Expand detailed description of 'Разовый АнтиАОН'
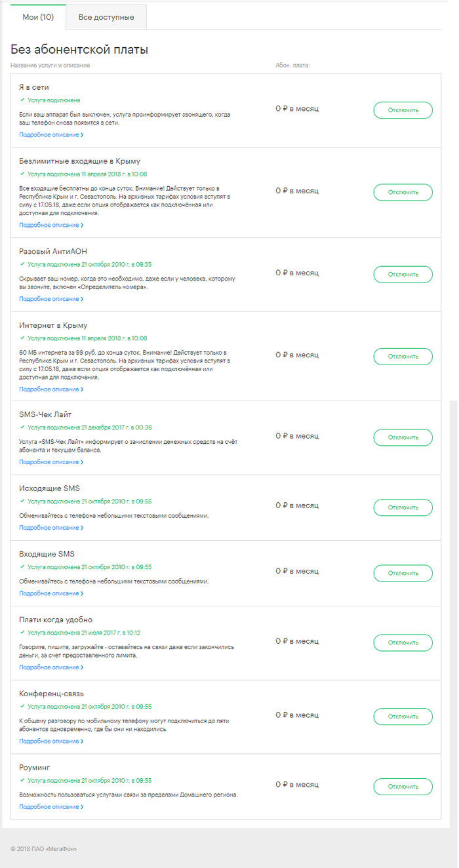Image resolution: width=459 pixels, height=868 pixels. click(51, 299)
